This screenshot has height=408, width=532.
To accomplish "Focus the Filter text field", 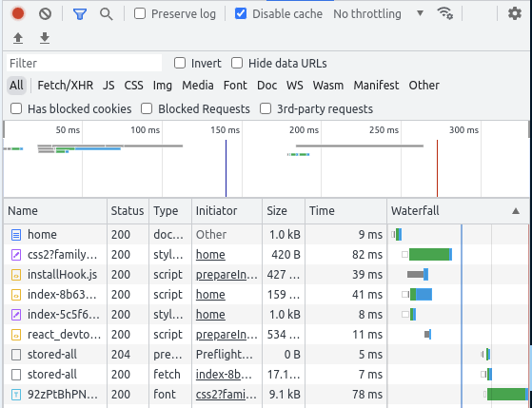I will click(84, 63).
